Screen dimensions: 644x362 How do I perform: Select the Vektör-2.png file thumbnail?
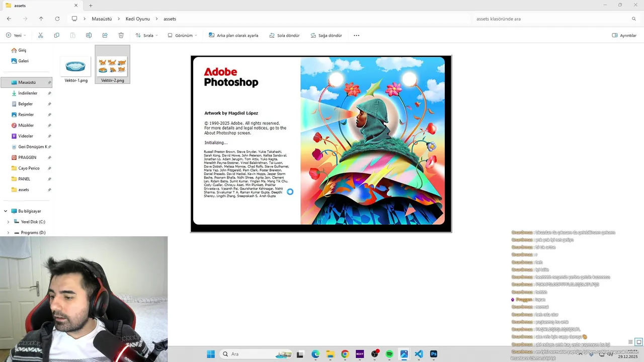coord(112,64)
